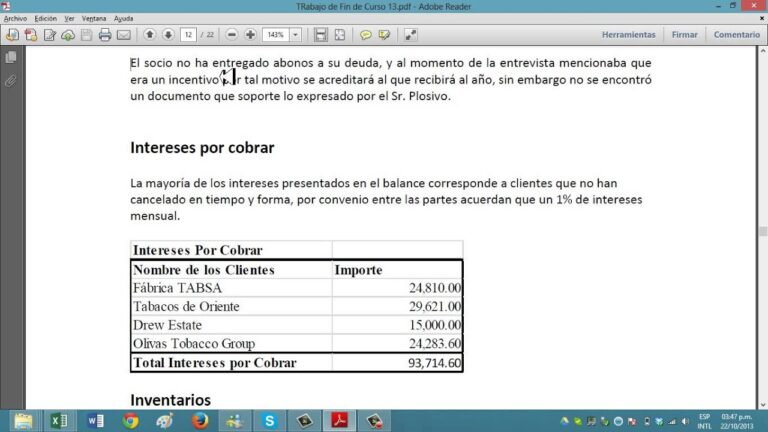The image size is (768, 432).
Task: Add a sticky note comment
Action: [x=365, y=35]
